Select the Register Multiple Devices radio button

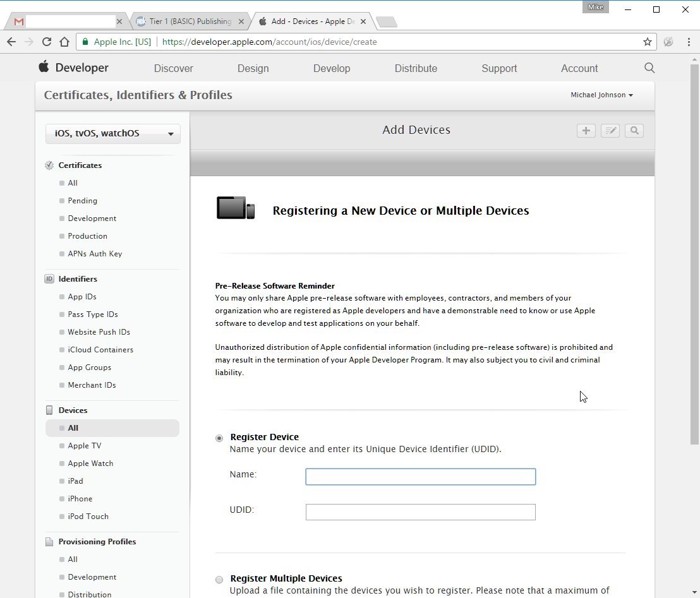click(x=219, y=580)
